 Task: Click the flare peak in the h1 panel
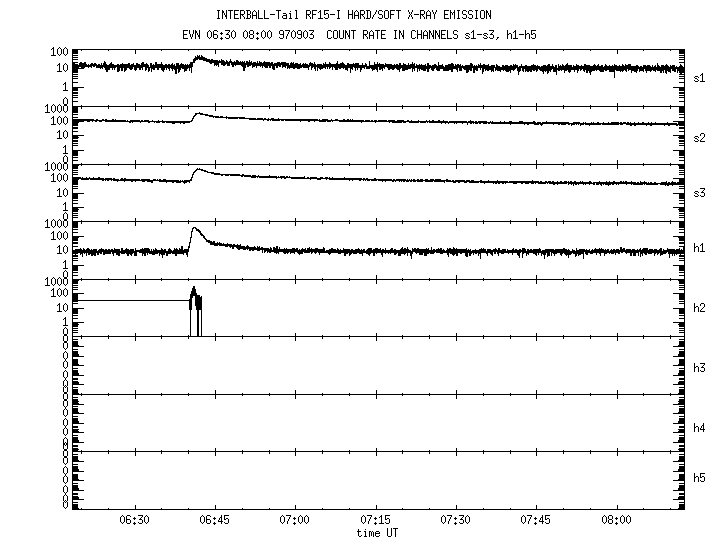pyautogui.click(x=196, y=229)
